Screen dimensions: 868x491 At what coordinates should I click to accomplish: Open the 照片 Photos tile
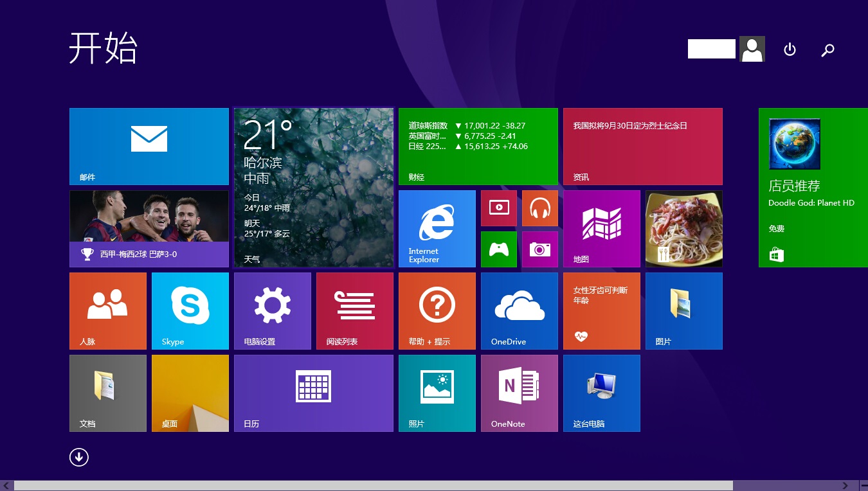click(437, 393)
